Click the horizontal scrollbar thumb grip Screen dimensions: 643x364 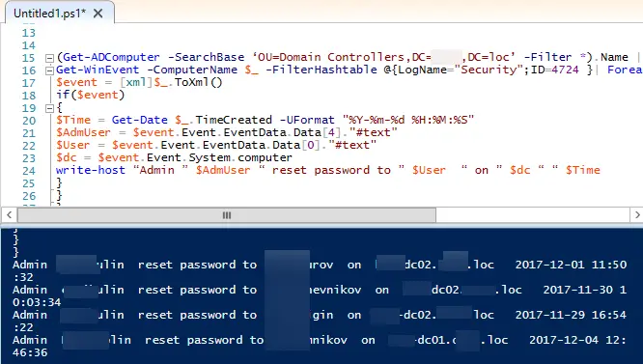[227, 214]
